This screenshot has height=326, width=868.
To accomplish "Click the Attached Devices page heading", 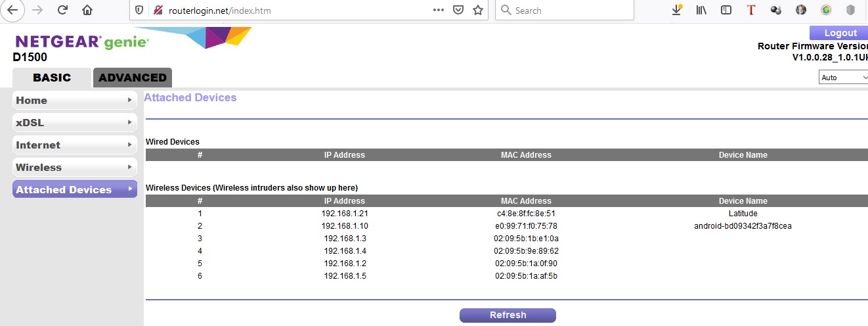I will 190,97.
